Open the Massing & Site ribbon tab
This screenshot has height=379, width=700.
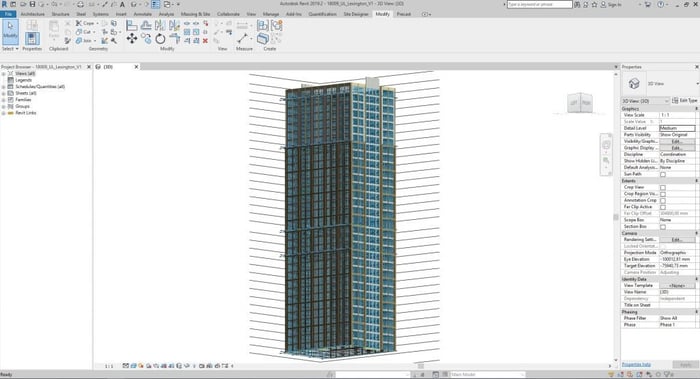(195, 14)
